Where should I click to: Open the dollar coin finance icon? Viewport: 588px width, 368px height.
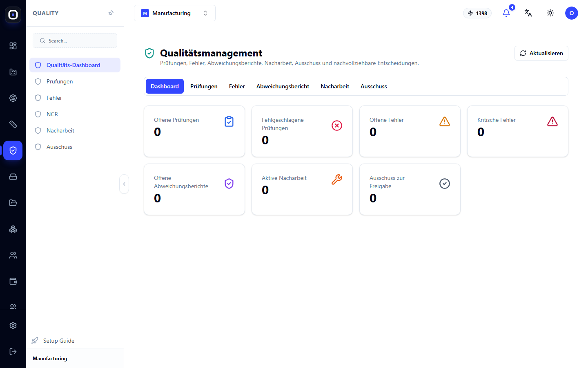point(13,98)
